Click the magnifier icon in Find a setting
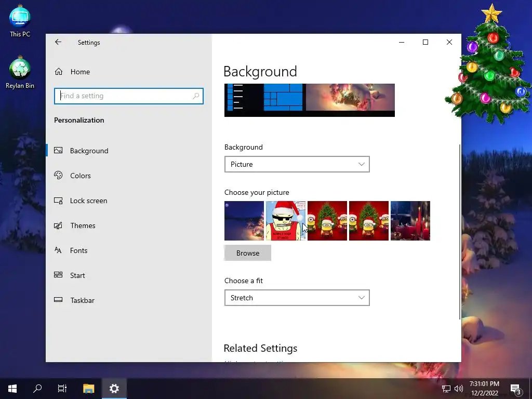Viewport: 532px width, 399px height. tap(196, 96)
